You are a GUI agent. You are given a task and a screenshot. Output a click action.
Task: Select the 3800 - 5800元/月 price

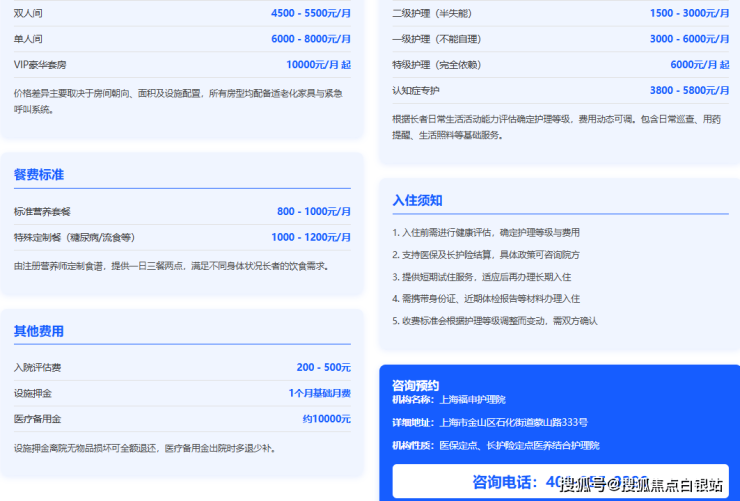pos(690,90)
